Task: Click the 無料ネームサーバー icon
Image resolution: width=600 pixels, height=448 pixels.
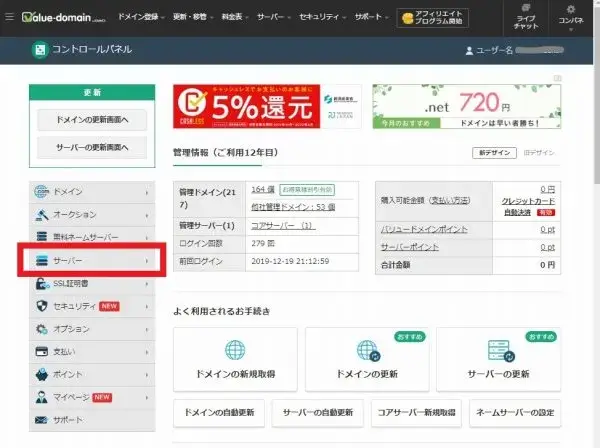Action: [x=41, y=237]
